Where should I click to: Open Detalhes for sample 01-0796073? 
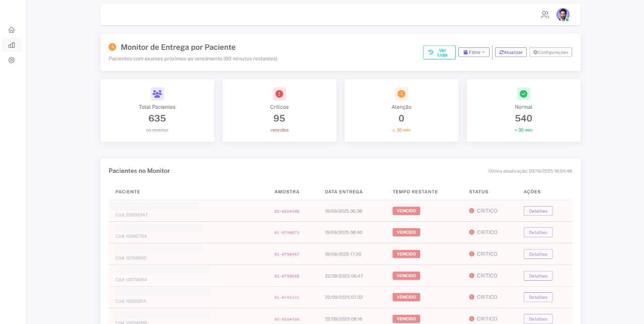[538, 232]
